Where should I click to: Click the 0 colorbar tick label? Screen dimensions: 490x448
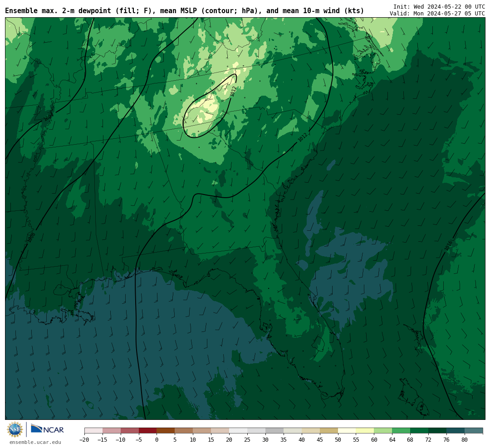coord(157,440)
